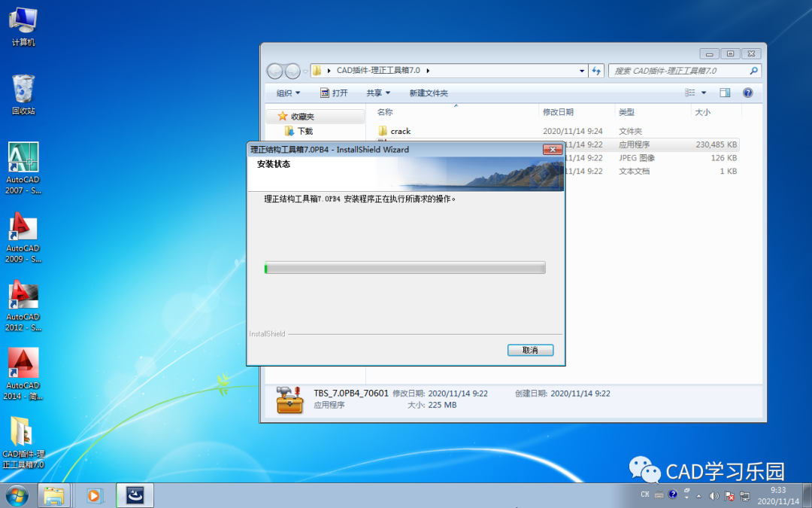Viewport: 812px width, 508px height.
Task: Maximize the Explorer window
Action: coord(730,53)
